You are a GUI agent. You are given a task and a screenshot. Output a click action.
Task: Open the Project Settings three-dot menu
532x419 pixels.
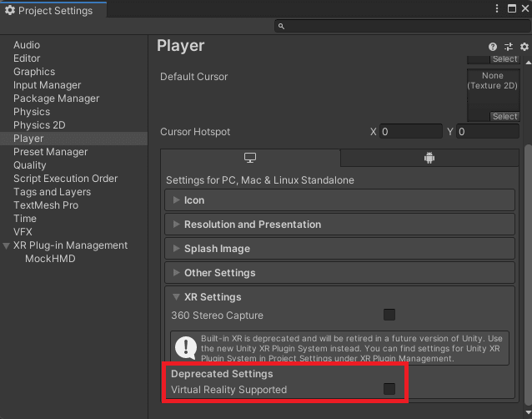pyautogui.click(x=497, y=8)
